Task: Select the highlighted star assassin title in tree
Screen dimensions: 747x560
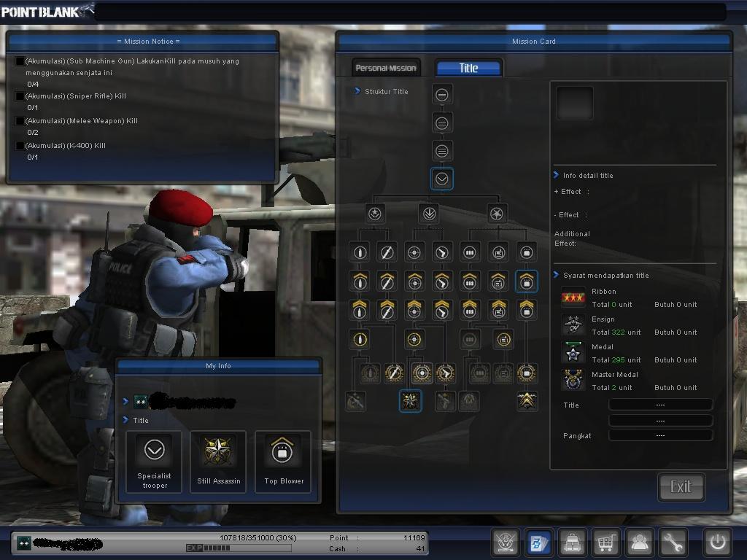Action: tap(410, 401)
